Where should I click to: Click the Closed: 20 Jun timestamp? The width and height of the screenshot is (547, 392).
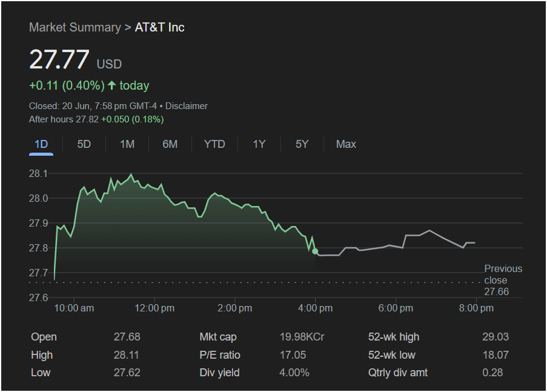93,106
